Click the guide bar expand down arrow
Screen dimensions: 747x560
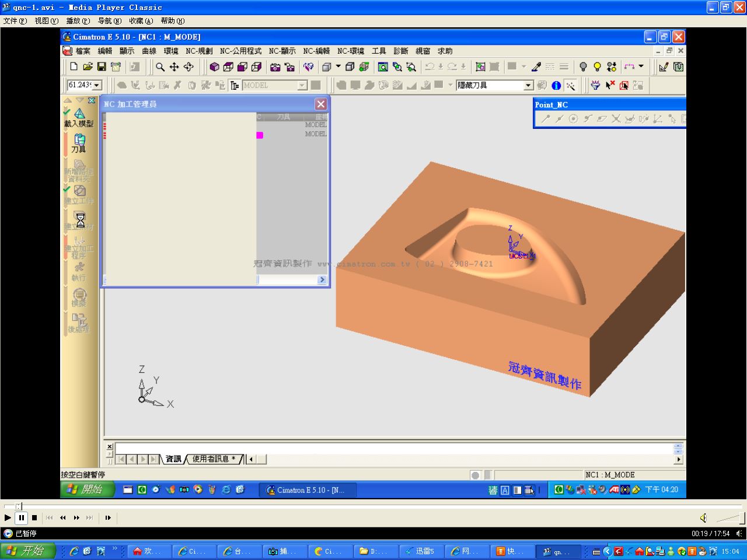tap(80, 100)
